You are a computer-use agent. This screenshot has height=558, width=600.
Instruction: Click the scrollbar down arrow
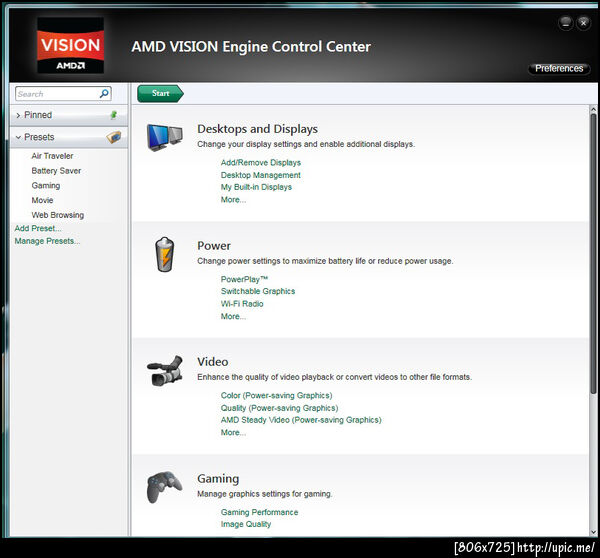pyautogui.click(x=593, y=532)
